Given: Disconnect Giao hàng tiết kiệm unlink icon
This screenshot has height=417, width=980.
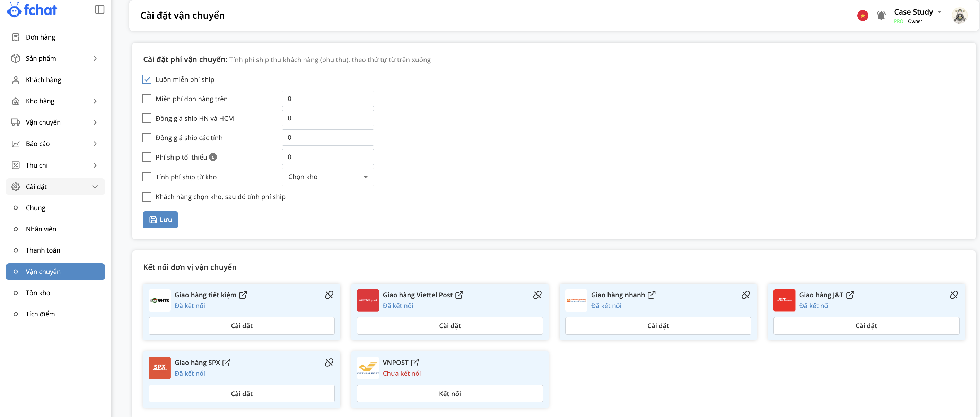Looking at the screenshot, I should point(329,295).
